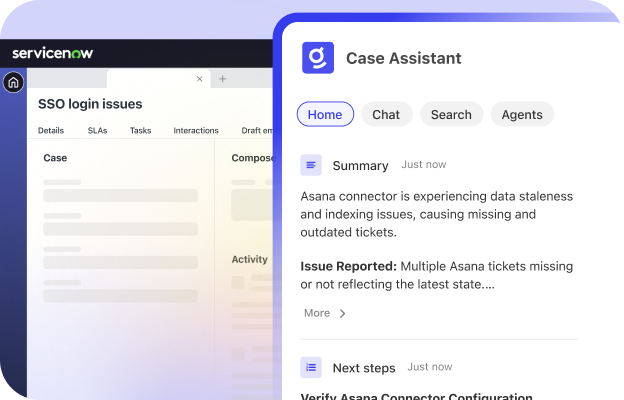Click the Case Assistant heading
624x400 pixels.
click(404, 58)
